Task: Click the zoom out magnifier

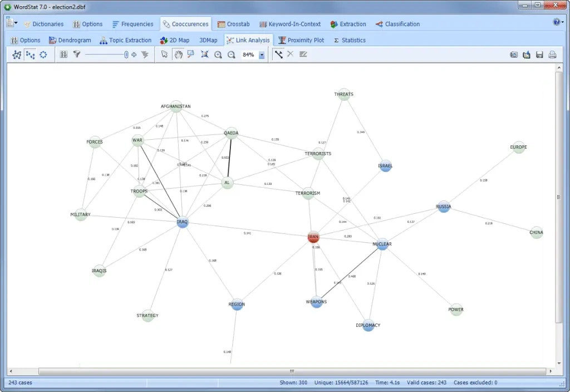Action: coord(231,55)
